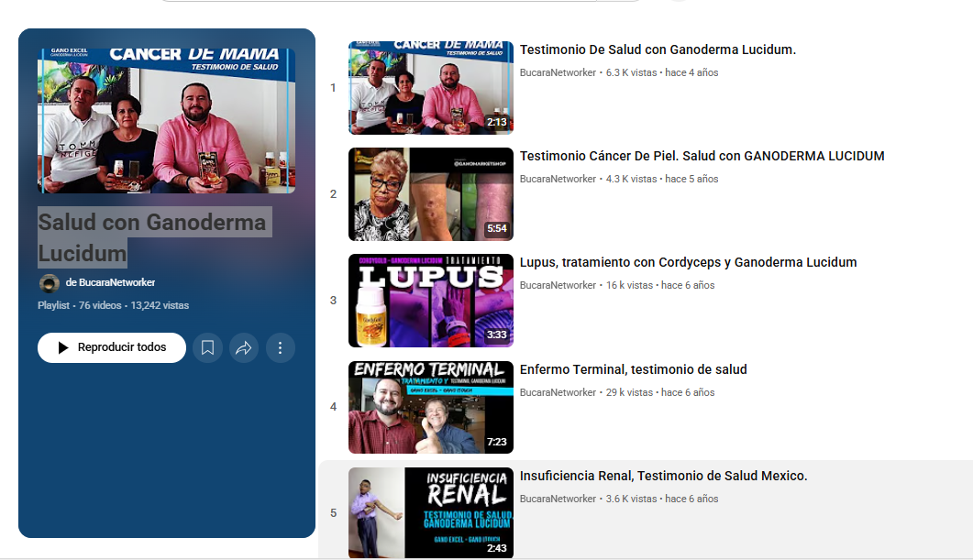Click the 29 k vistas text
Screen dimensions: 973x560
629,392
